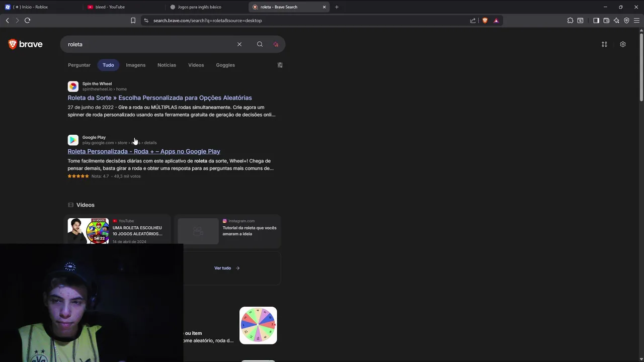
Task: Go back to the previous page
Action: (7, 21)
